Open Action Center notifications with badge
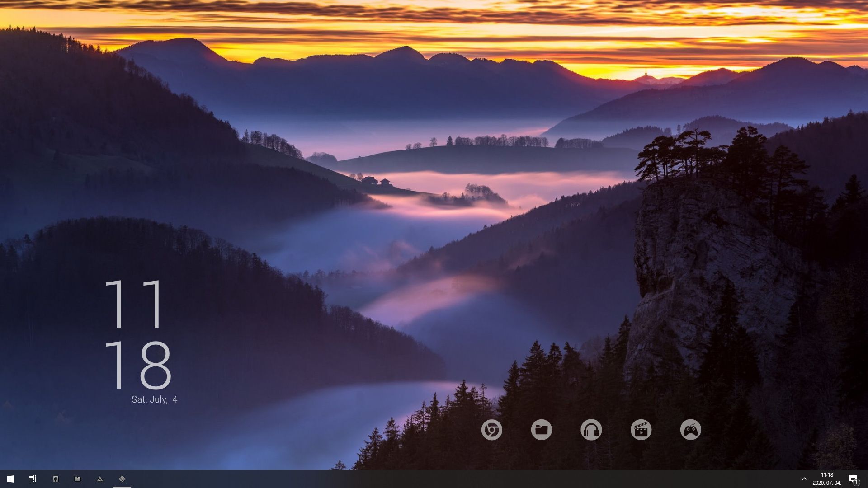Image resolution: width=868 pixels, height=488 pixels. (x=853, y=479)
